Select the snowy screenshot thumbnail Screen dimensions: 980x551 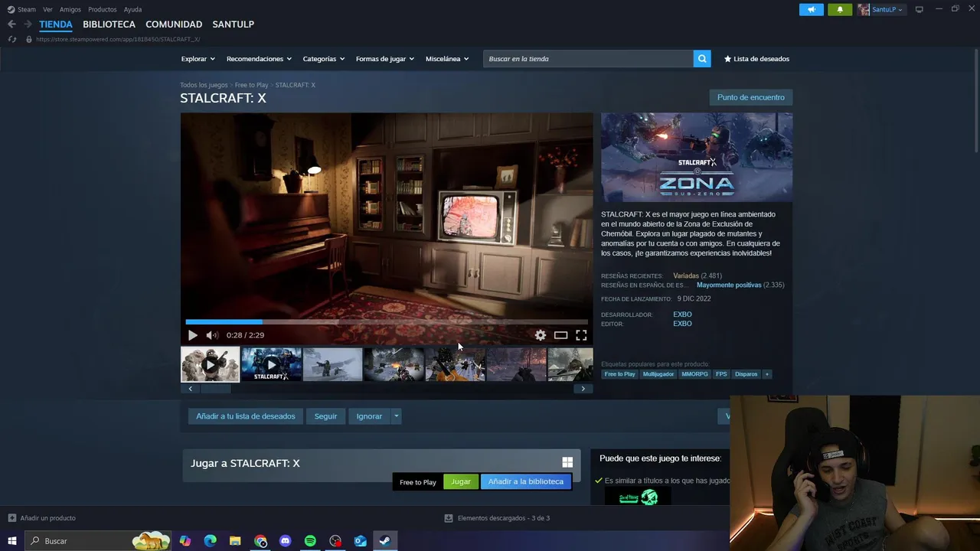click(x=332, y=364)
